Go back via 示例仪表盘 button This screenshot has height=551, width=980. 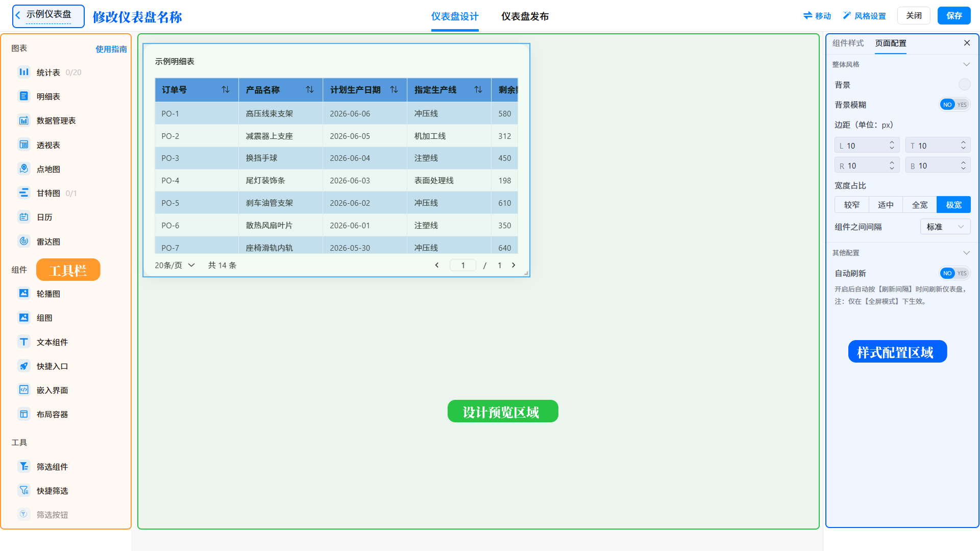click(x=48, y=16)
